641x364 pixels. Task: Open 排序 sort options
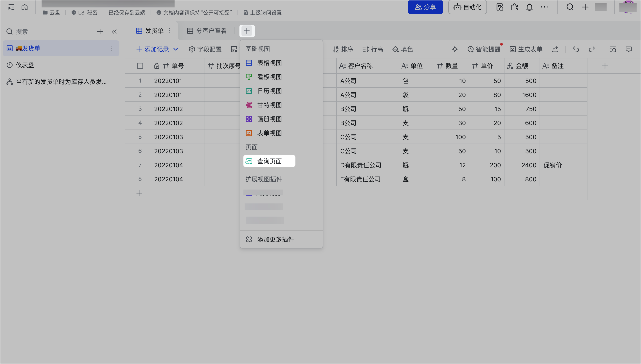(343, 49)
